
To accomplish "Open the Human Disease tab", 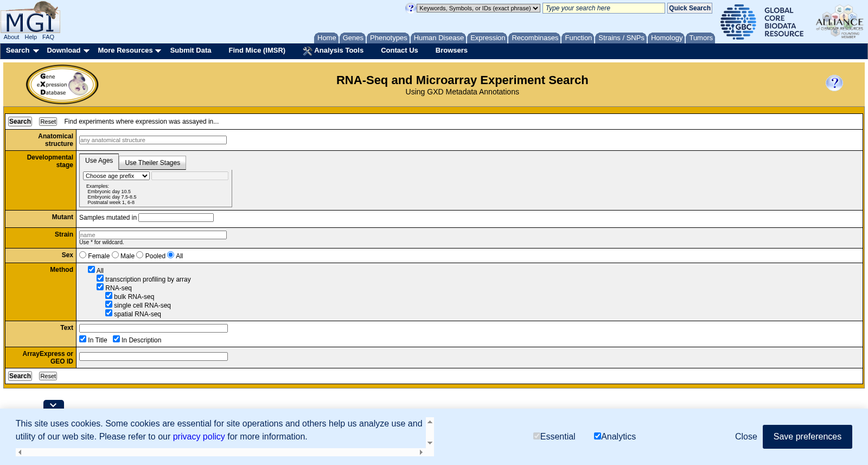I will coord(439,38).
